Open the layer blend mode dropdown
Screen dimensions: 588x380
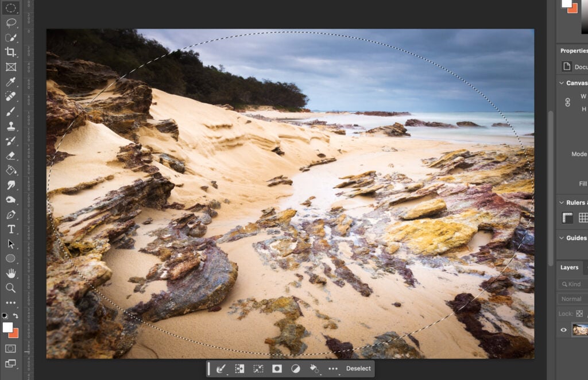click(573, 298)
